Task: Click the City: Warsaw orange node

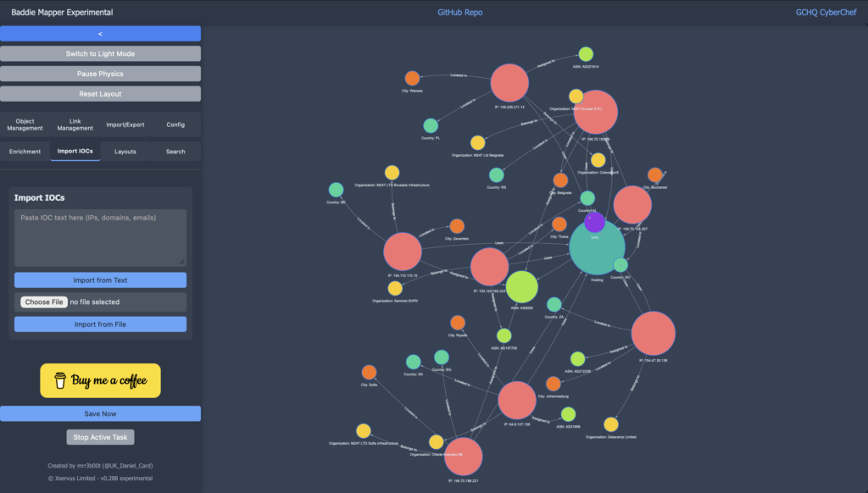Action: point(412,78)
